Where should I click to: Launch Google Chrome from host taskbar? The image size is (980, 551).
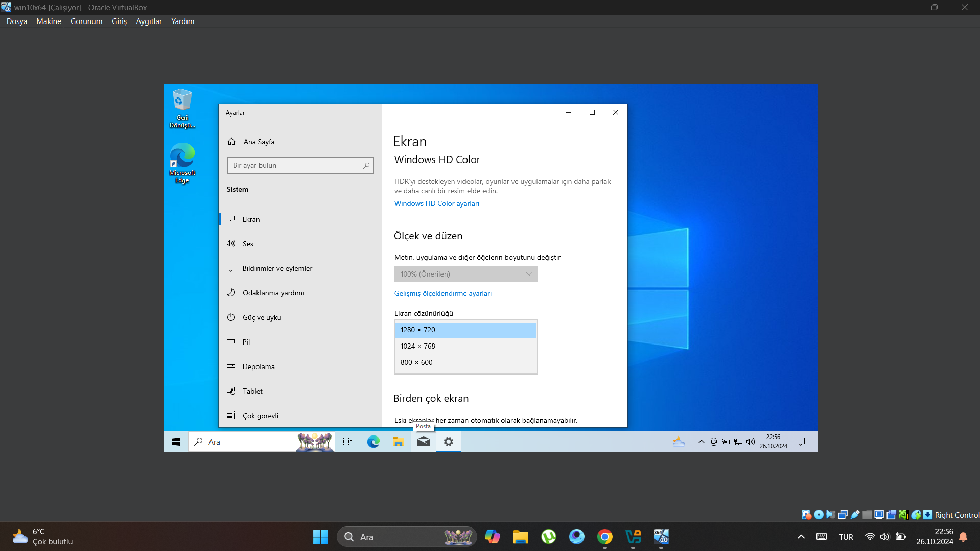605,537
